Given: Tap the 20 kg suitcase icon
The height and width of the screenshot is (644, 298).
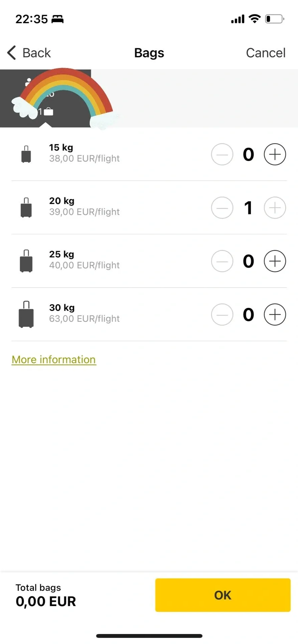Looking at the screenshot, I should coord(26,208).
